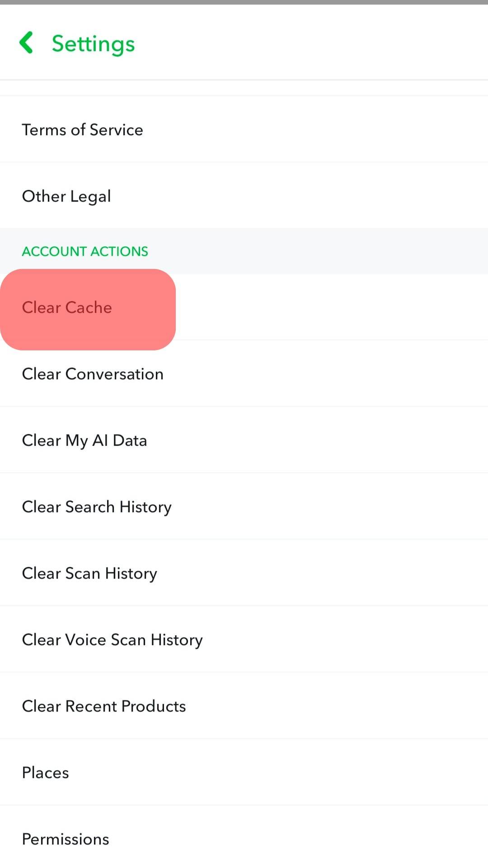Image resolution: width=488 pixels, height=868 pixels.
Task: Open Terms of Service
Action: click(x=82, y=130)
